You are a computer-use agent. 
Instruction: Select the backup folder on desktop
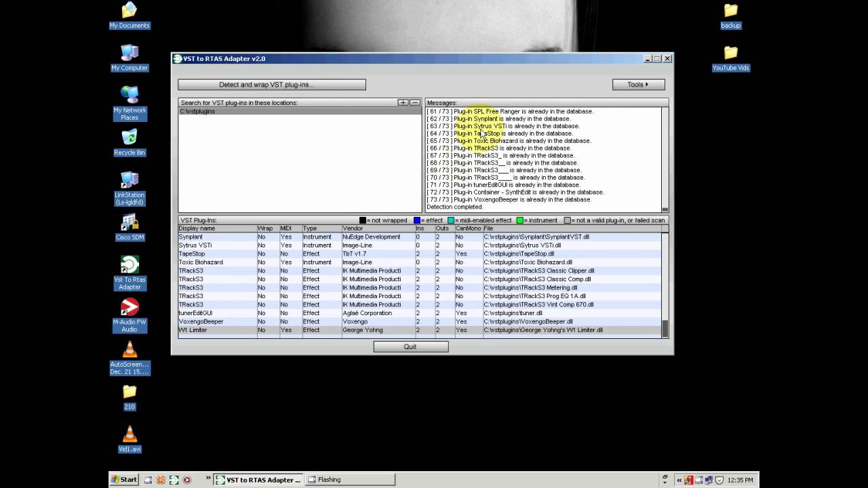click(731, 15)
